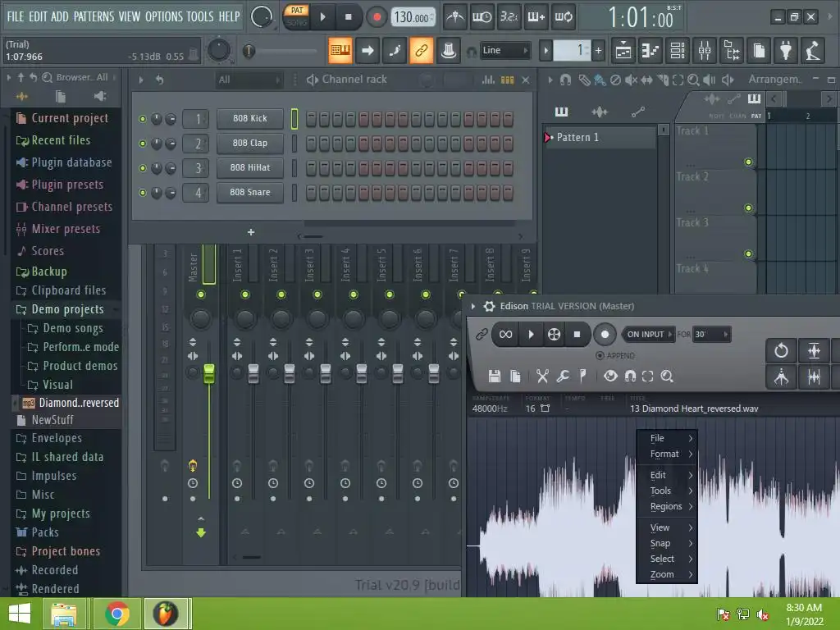Select Pattern 1 in the picker

[600, 138]
